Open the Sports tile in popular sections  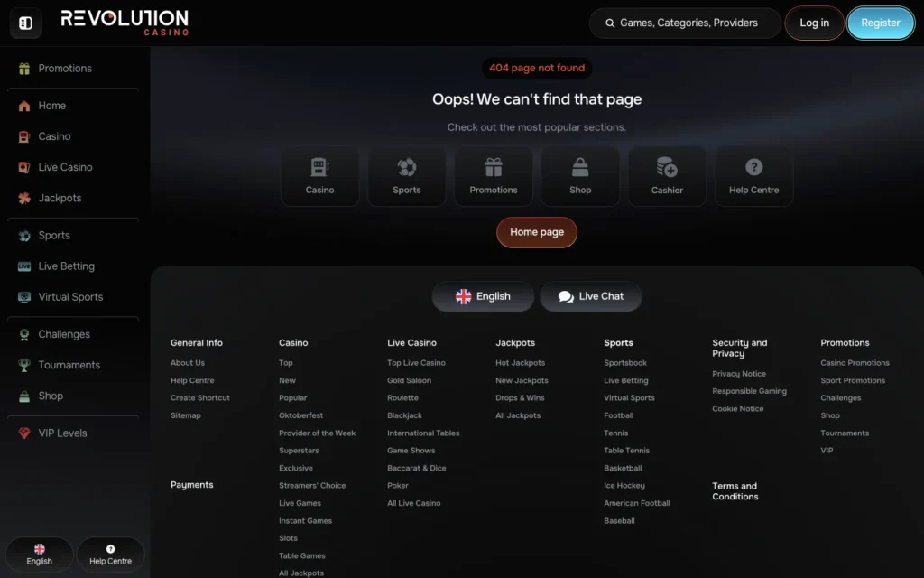(x=407, y=176)
